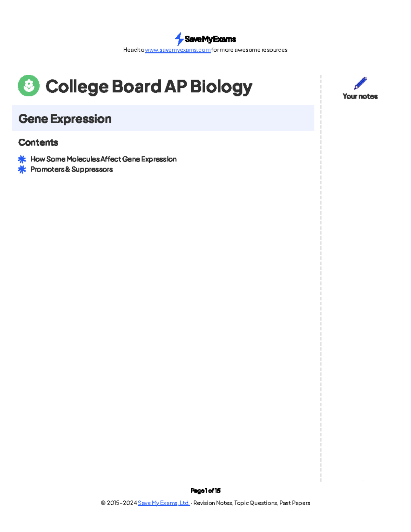The width and height of the screenshot is (411, 532).
Task: Follow the Save My Exams, Ltd. footer link
Action: coord(163,503)
